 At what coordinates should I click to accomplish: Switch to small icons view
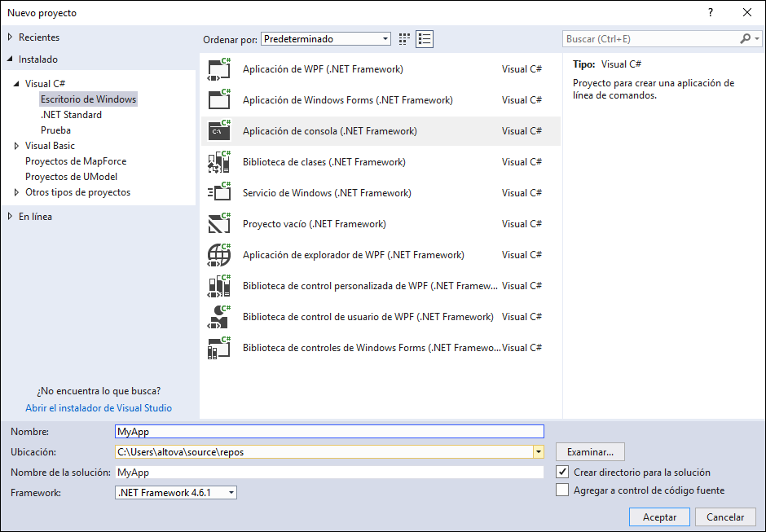405,39
